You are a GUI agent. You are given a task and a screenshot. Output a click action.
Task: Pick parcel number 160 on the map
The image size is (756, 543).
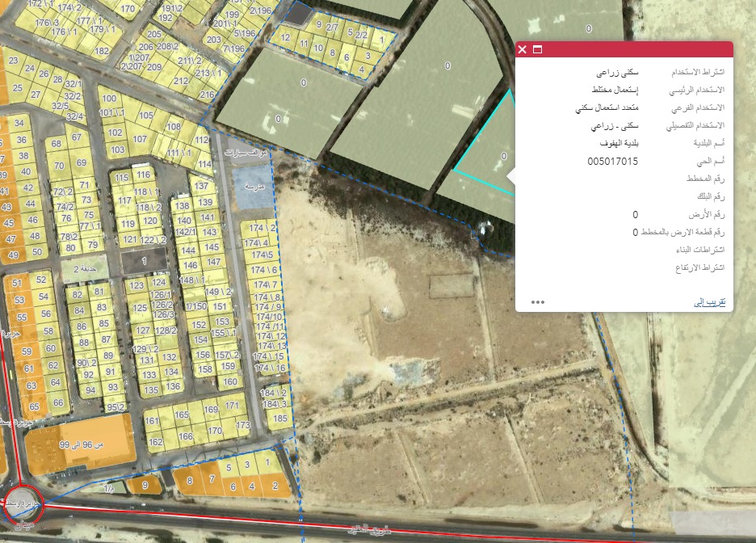(230, 381)
